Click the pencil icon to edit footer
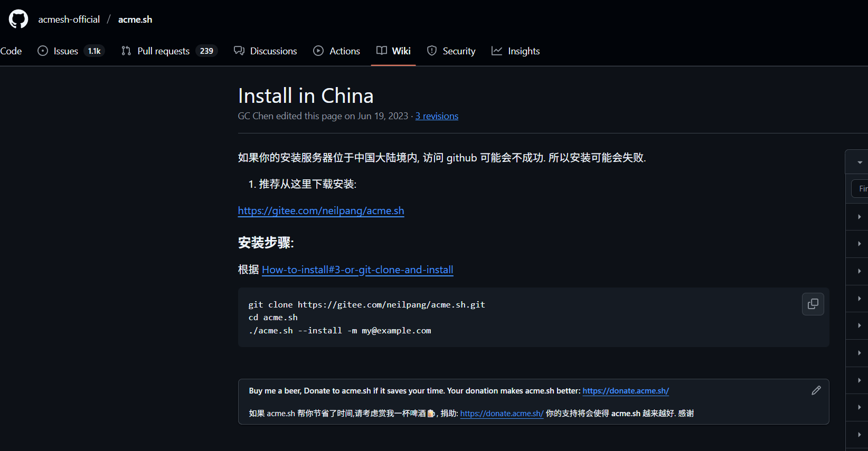Viewport: 868px width, 451px height. point(816,390)
